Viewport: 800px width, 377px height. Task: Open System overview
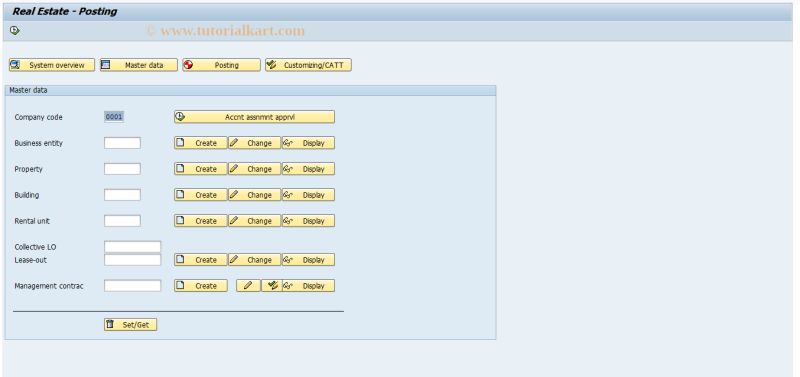coord(52,65)
